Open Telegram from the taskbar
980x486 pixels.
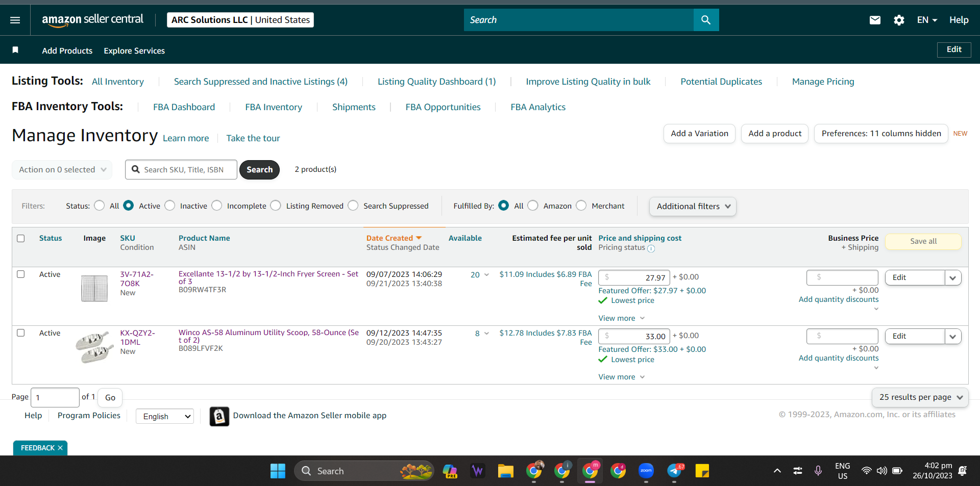(675, 471)
